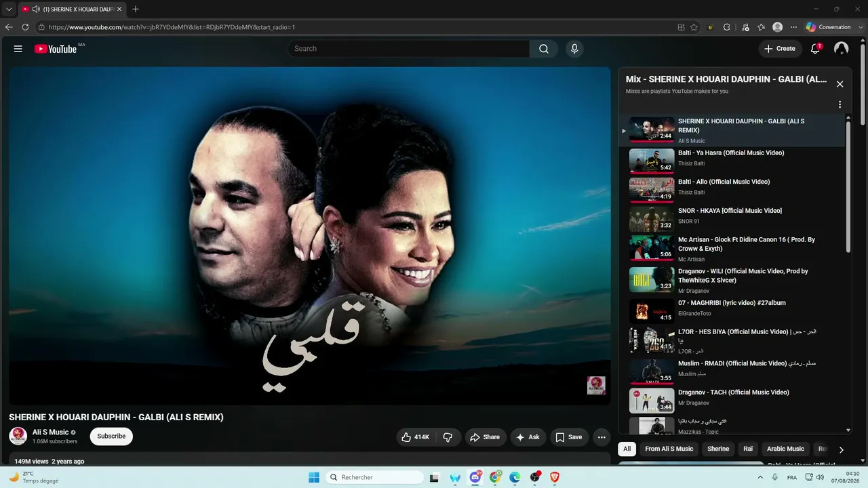868x488 pixels.
Task: Open the Ali S Music channel avatar
Action: (x=18, y=436)
